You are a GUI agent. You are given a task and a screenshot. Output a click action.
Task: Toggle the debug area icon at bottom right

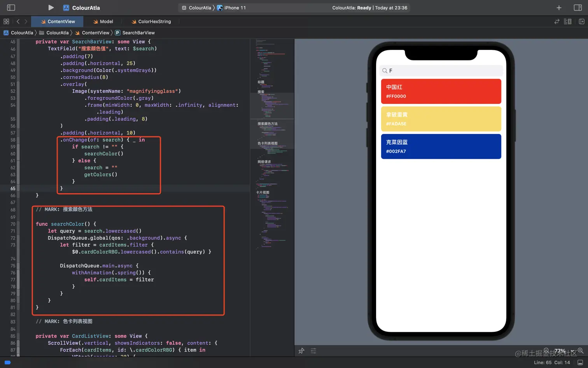point(580,363)
